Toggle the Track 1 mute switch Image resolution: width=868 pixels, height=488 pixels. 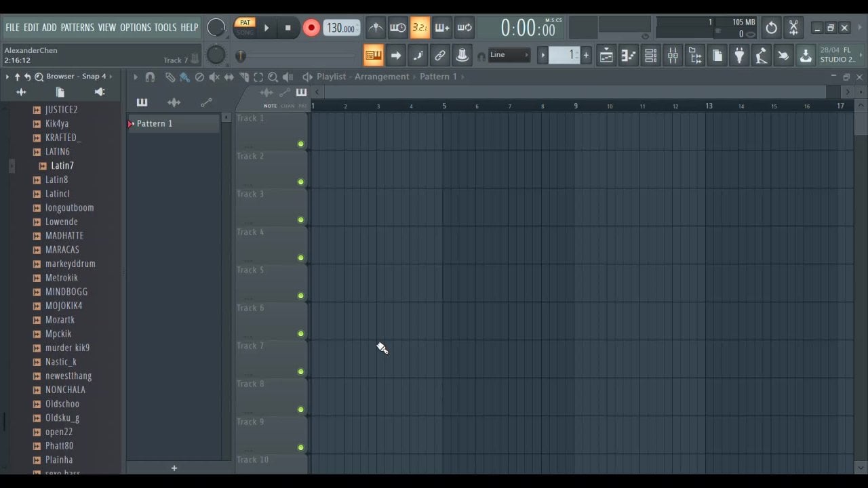click(300, 144)
